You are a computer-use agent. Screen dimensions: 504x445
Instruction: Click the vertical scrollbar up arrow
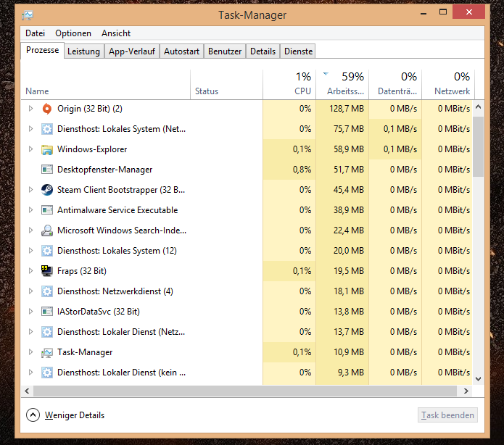tap(479, 107)
